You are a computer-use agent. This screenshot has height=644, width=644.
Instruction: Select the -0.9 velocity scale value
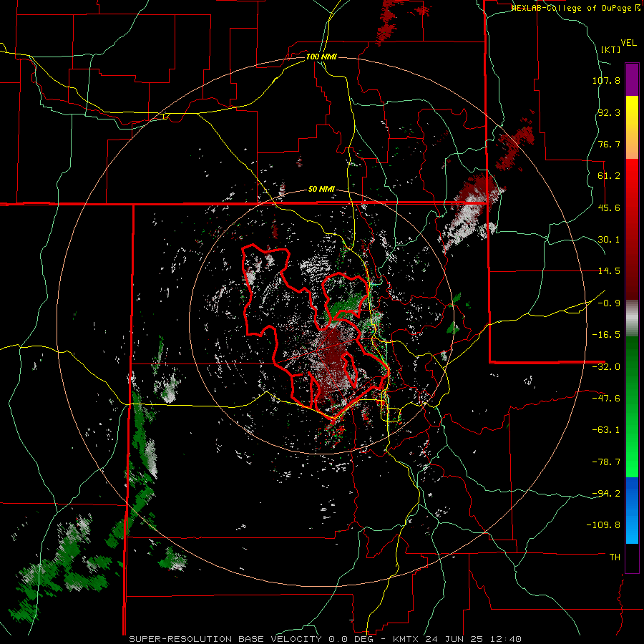[609, 303]
